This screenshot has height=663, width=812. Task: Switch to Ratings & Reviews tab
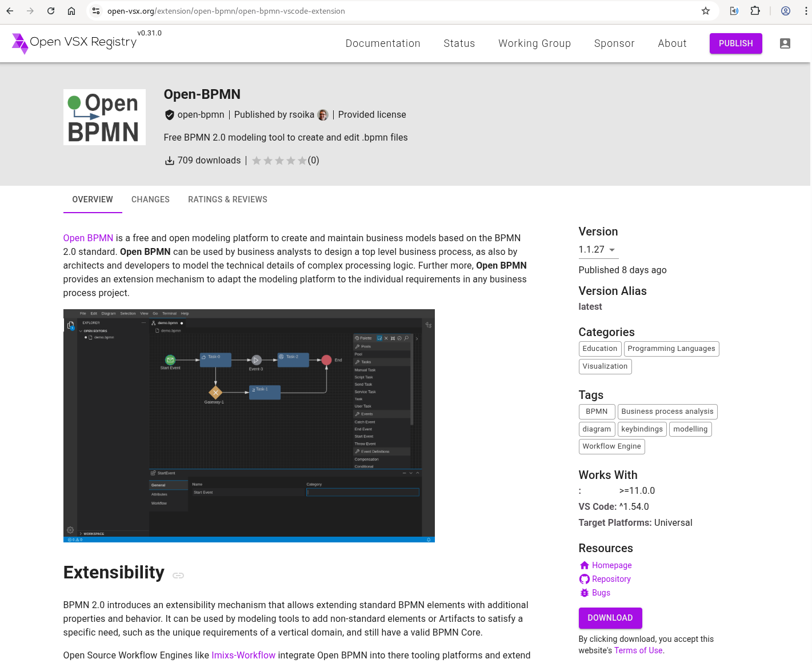[227, 199]
